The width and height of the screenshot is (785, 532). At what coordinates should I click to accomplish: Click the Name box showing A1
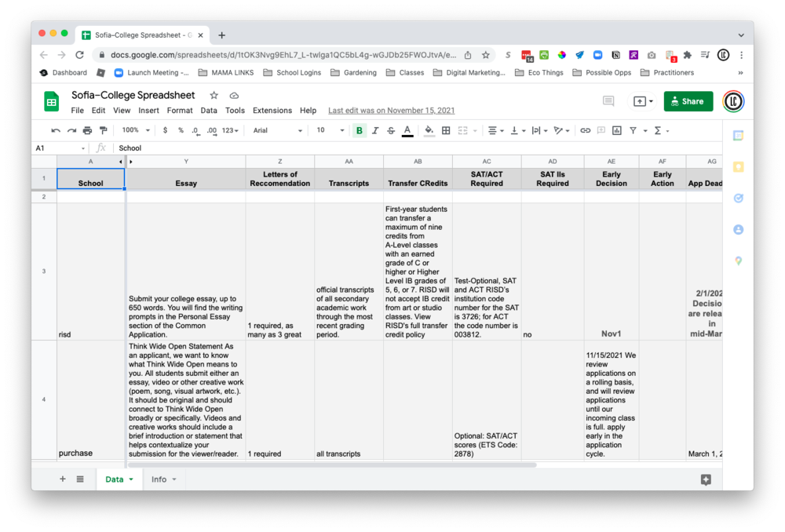pyautogui.click(x=60, y=148)
